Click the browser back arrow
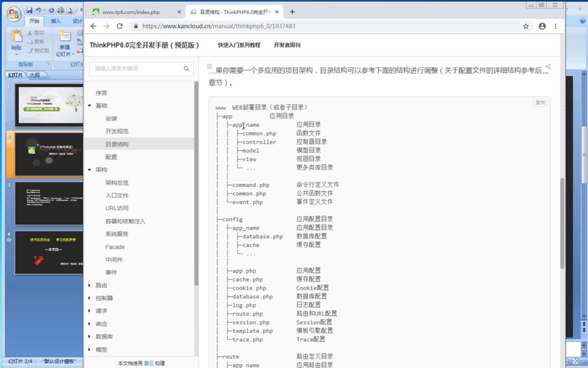Viewport: 588px width, 368px height. 93,26
